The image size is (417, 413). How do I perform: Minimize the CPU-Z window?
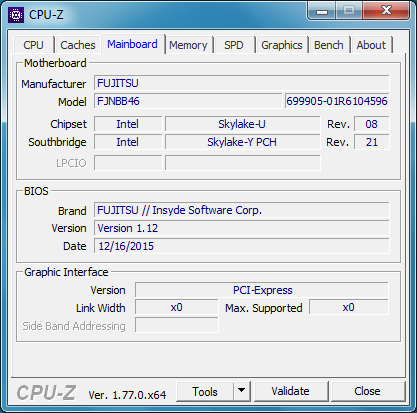(x=322, y=11)
